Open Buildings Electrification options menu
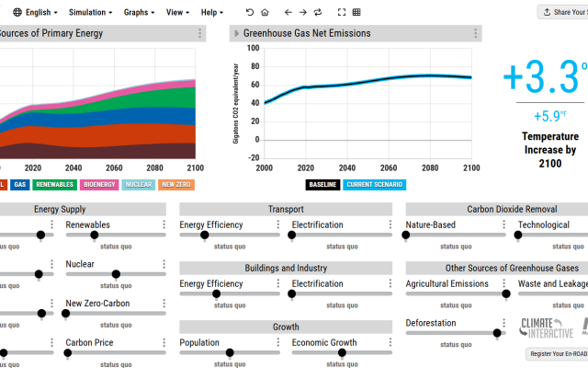This screenshot has height=368, width=588. click(390, 283)
